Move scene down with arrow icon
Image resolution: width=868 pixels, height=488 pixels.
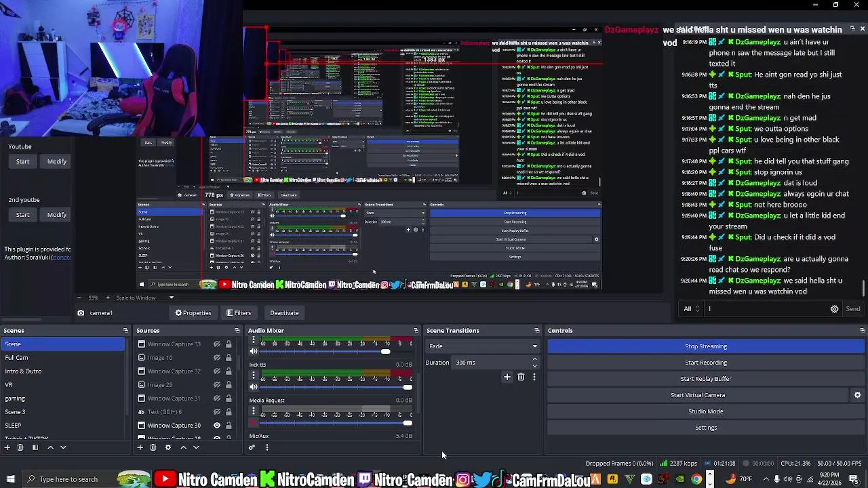tap(63, 447)
